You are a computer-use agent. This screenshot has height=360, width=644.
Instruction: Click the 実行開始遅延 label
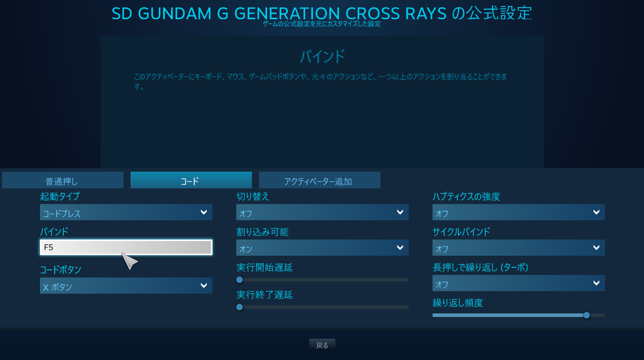[x=265, y=267]
